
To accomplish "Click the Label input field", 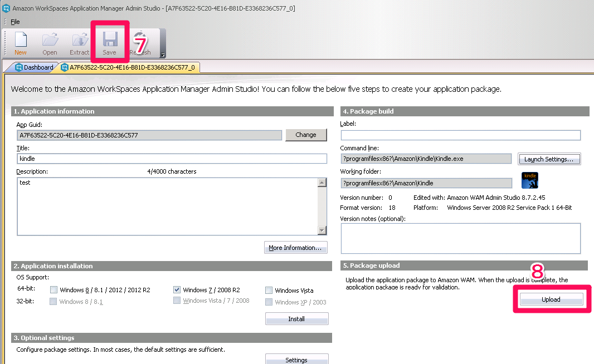I will tap(461, 135).
